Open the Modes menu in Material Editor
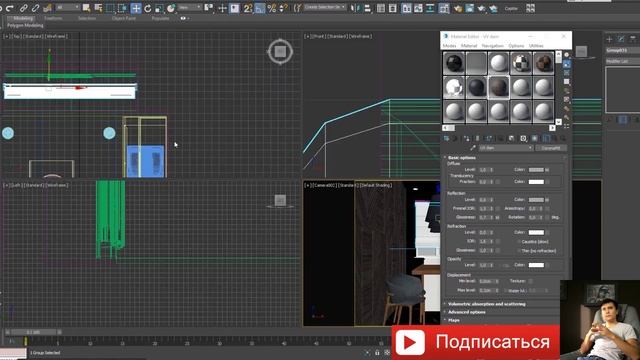Image resolution: width=640 pixels, height=360 pixels. pos(449,46)
